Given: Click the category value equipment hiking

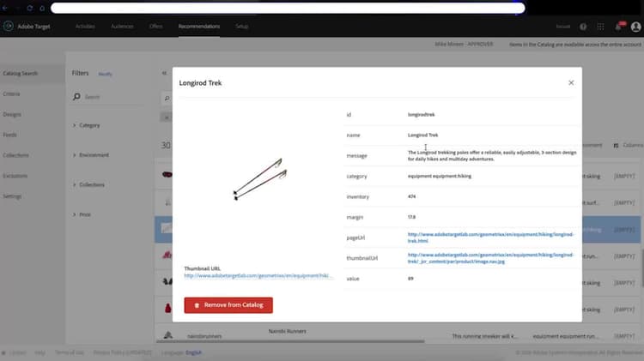Looking at the screenshot, I should [440, 176].
